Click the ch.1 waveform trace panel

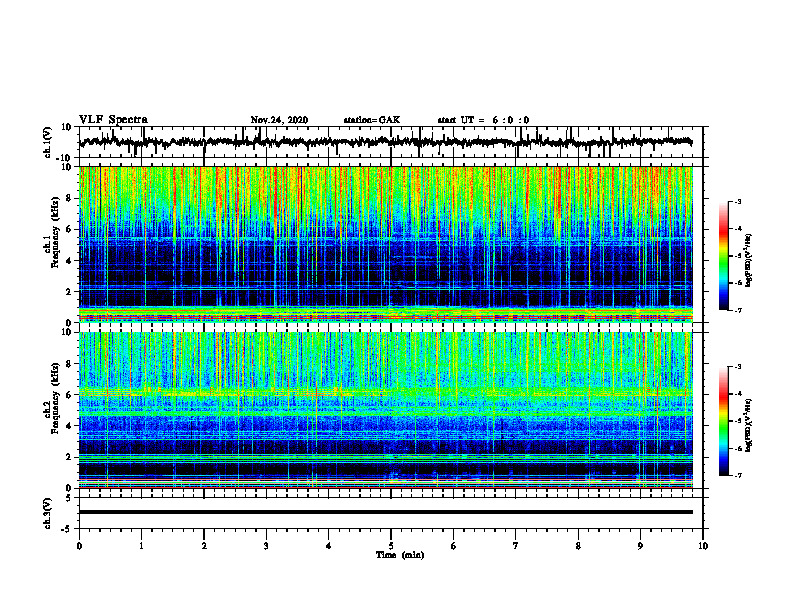click(391, 142)
